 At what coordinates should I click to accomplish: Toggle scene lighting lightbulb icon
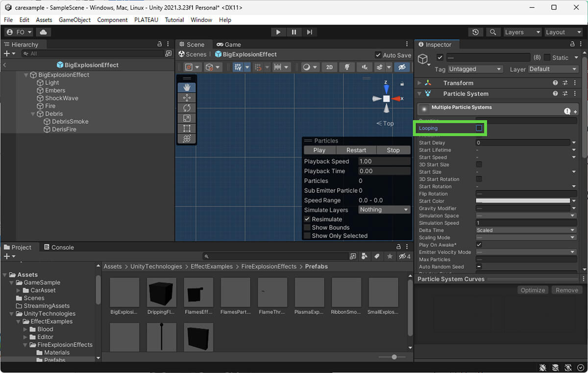pos(347,67)
